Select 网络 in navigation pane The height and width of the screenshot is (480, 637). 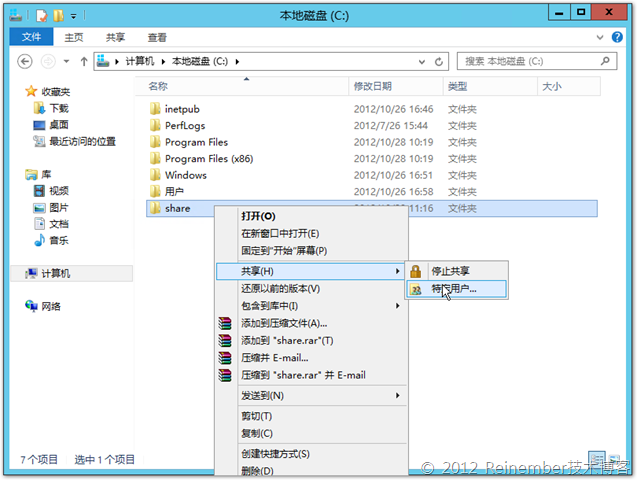[x=51, y=307]
